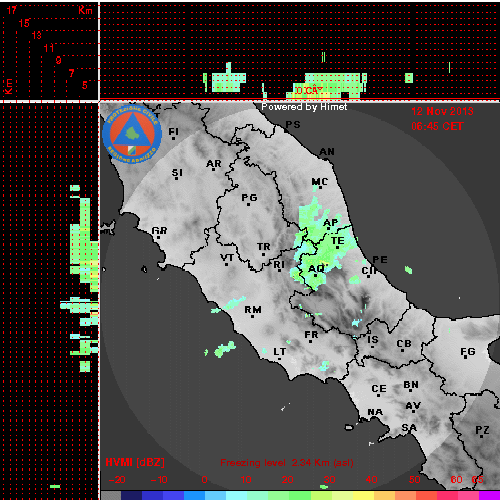Viewport: 500px width, 500px height.
Task: Click the 40 dBZ scale value
Action: pyautogui.click(x=371, y=480)
